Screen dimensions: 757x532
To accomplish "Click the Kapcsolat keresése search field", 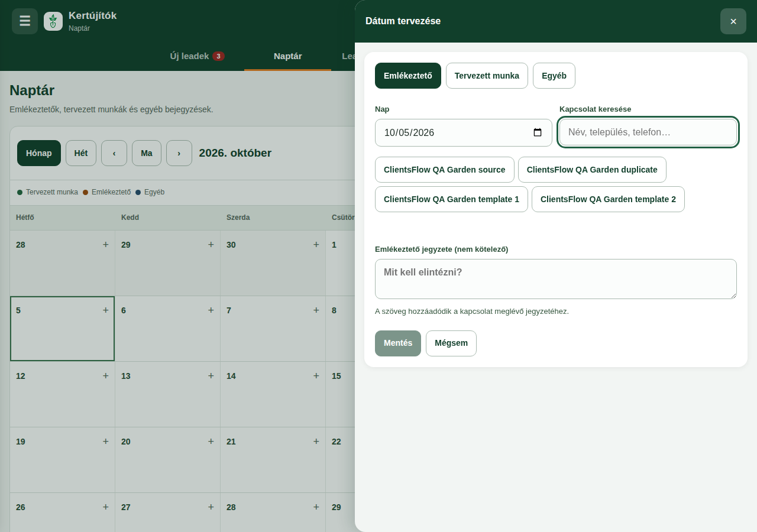I will 648,132.
